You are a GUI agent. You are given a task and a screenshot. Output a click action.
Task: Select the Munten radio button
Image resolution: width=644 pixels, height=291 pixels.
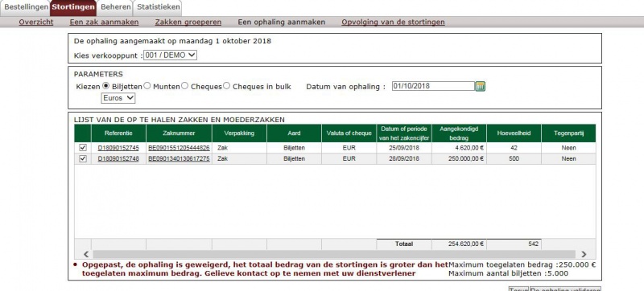coord(147,86)
